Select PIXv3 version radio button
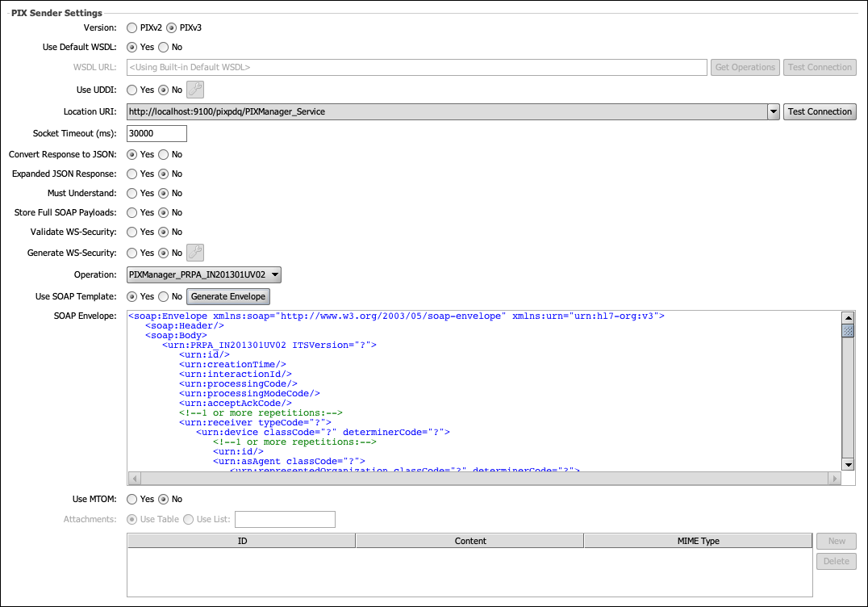 [172, 27]
